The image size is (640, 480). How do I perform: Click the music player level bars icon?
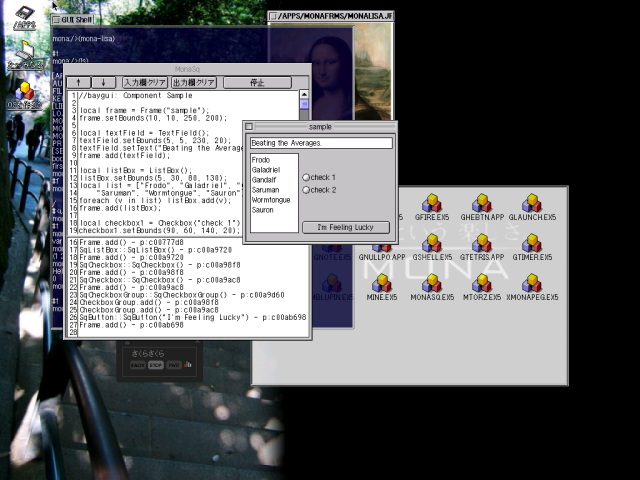tap(188, 364)
